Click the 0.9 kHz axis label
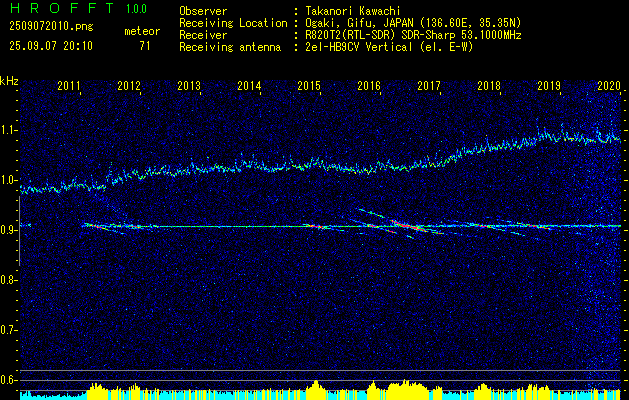 [8, 230]
